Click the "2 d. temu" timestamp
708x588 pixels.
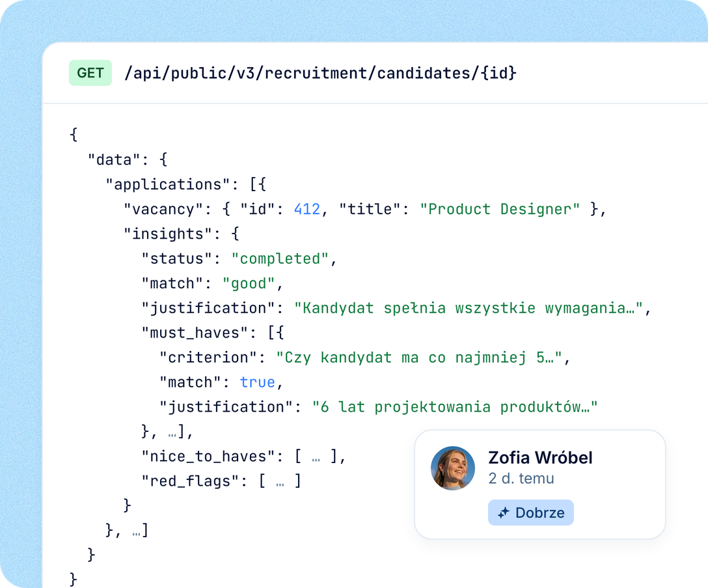tap(521, 478)
